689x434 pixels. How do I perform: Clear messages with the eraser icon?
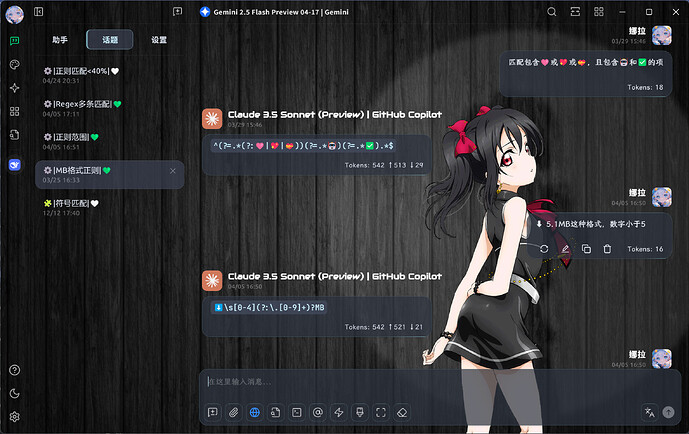point(402,412)
